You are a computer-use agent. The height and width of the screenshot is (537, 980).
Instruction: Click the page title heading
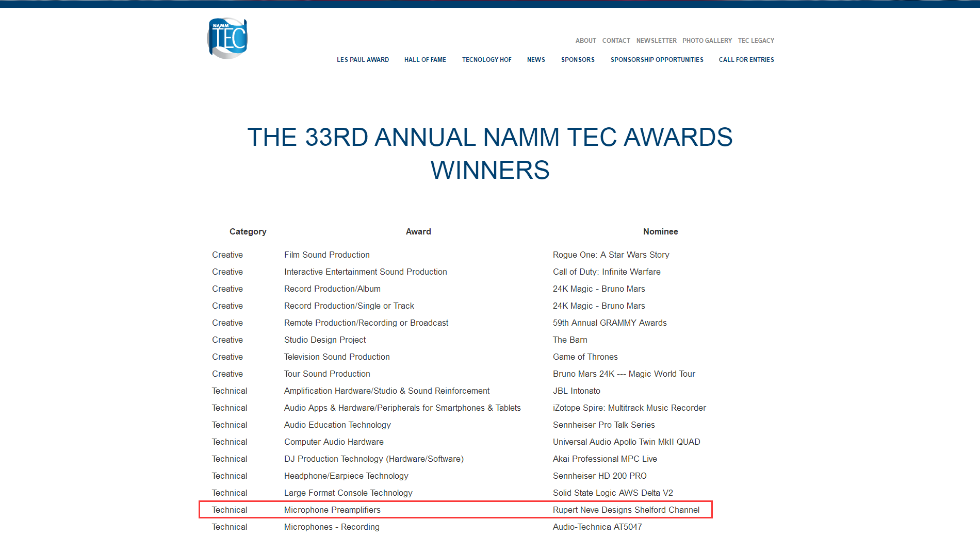[x=489, y=154]
